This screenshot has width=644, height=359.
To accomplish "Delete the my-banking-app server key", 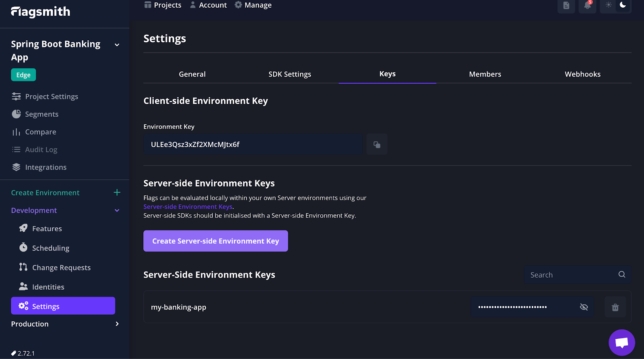I will pos(615,307).
